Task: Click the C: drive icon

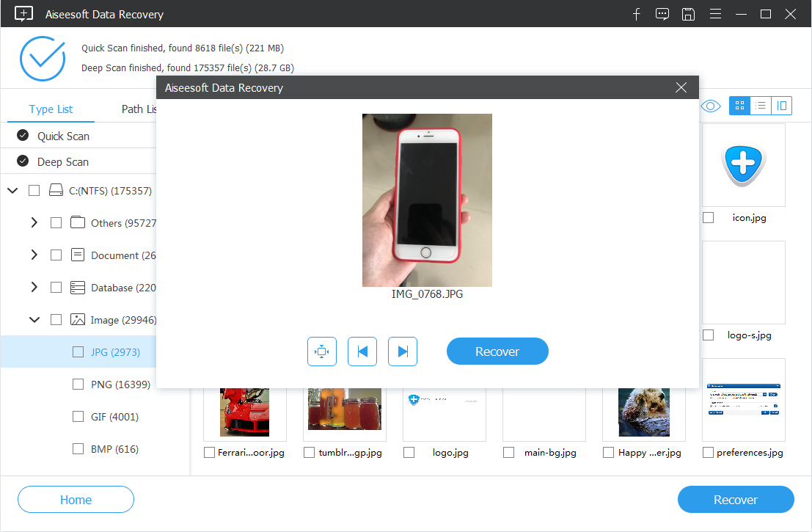Action: click(56, 190)
